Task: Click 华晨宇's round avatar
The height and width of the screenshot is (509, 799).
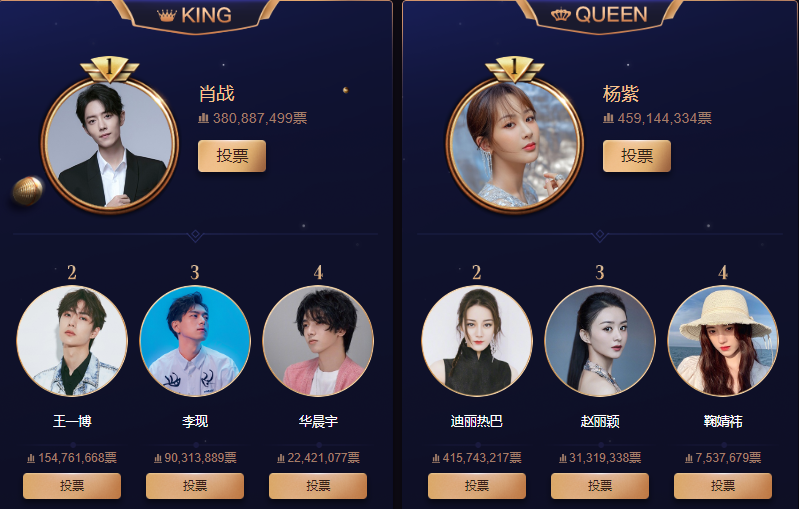Action: click(318, 341)
